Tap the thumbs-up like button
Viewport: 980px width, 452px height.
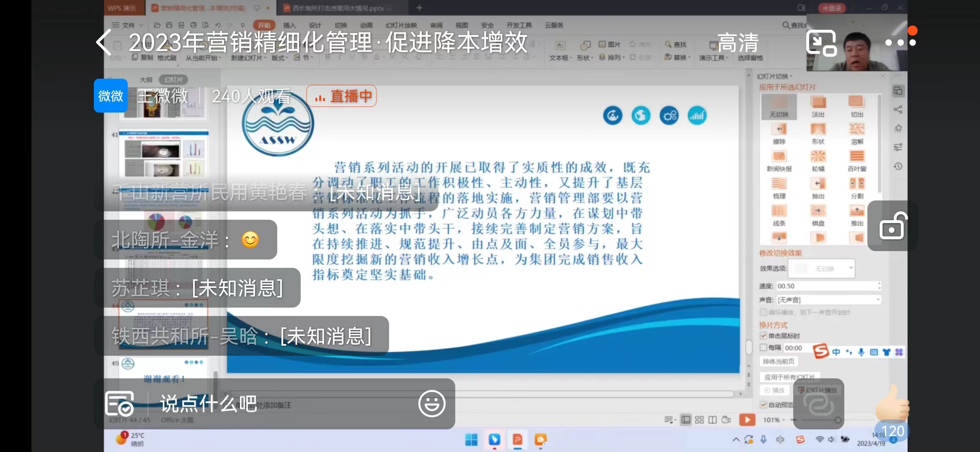click(892, 404)
